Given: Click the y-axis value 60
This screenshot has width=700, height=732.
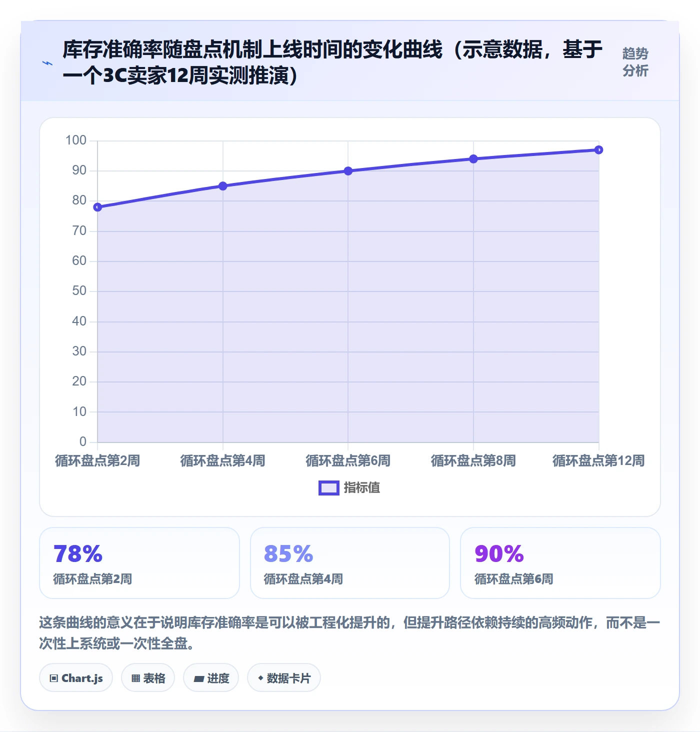Looking at the screenshot, I should click(79, 261).
